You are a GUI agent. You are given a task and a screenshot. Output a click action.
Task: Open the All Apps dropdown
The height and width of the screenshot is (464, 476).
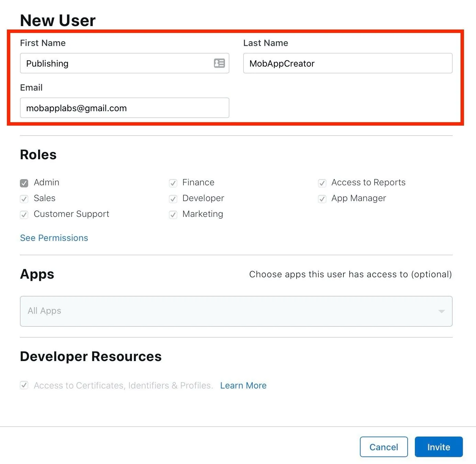click(x=236, y=311)
